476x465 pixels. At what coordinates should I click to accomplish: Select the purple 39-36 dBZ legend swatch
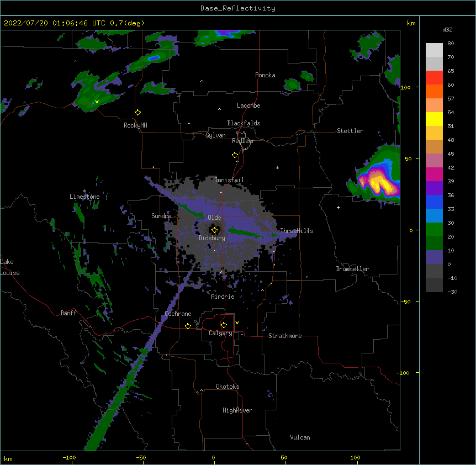pos(434,188)
